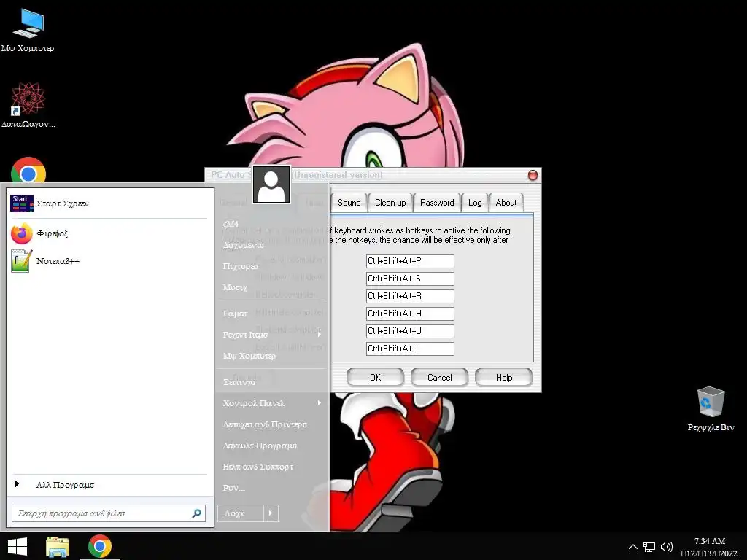
Task: Switch to the Log tab
Action: [x=475, y=203]
